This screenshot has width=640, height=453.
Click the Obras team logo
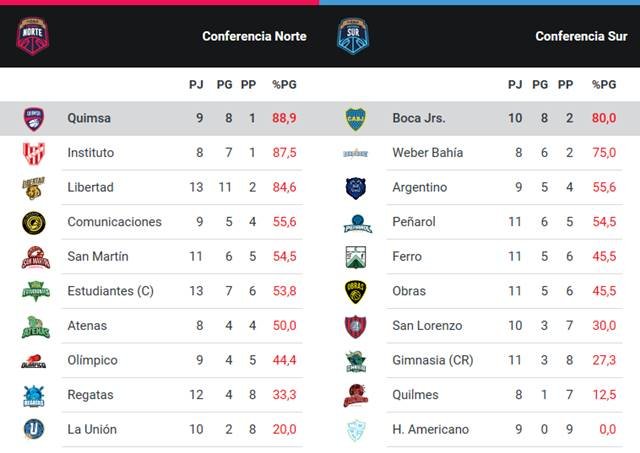(355, 291)
